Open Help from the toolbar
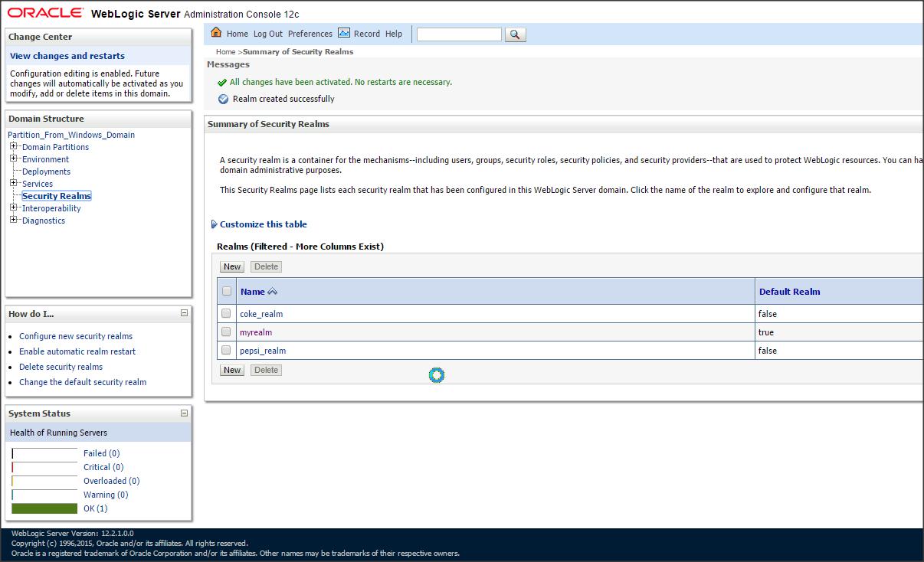This screenshot has width=924, height=562. [x=394, y=34]
